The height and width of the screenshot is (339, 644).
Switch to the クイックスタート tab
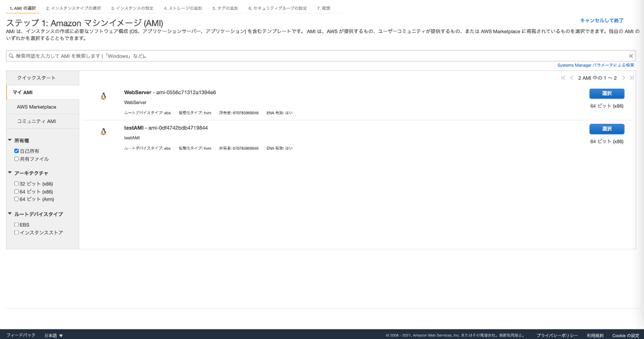tap(36, 78)
